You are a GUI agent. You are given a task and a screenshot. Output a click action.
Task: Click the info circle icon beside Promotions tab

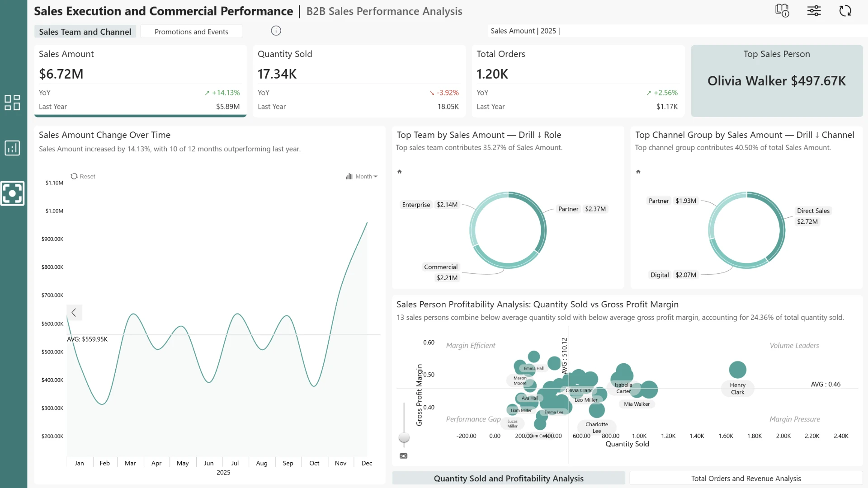276,31
